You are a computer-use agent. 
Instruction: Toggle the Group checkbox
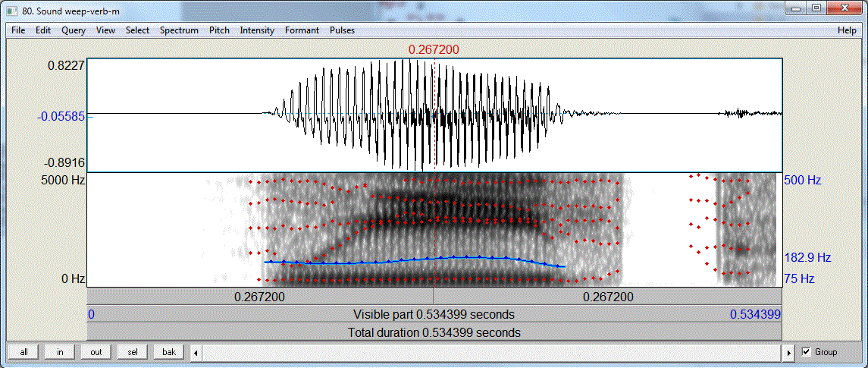click(806, 352)
